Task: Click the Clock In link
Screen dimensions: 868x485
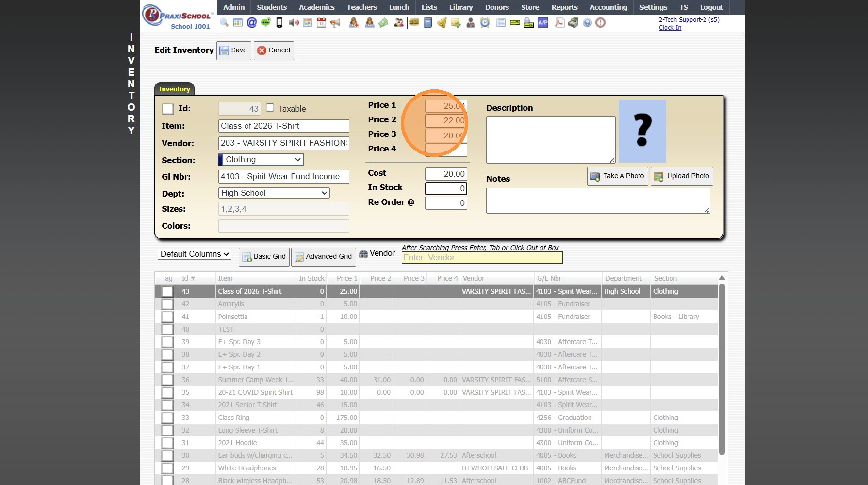Action: pos(670,28)
